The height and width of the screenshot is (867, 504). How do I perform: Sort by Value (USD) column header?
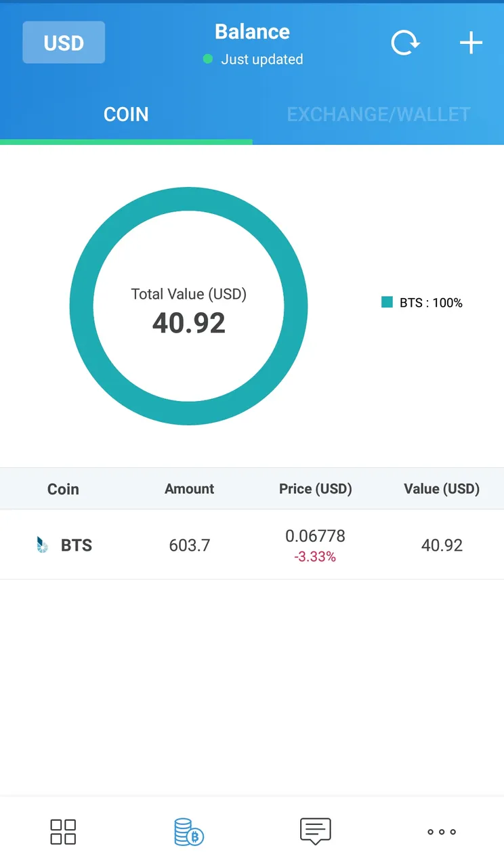pos(442,489)
